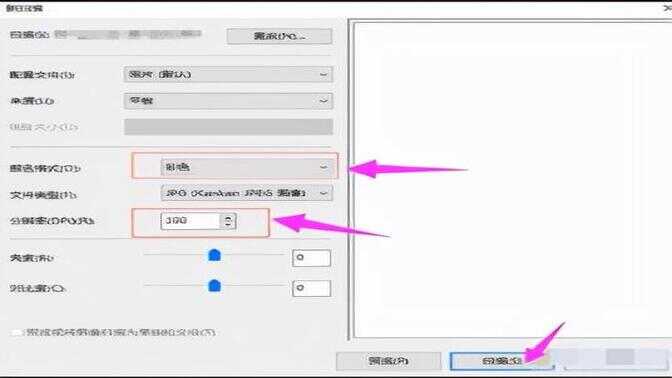
Task: Open the 配置文件 profile dropdown
Action: (x=228, y=75)
